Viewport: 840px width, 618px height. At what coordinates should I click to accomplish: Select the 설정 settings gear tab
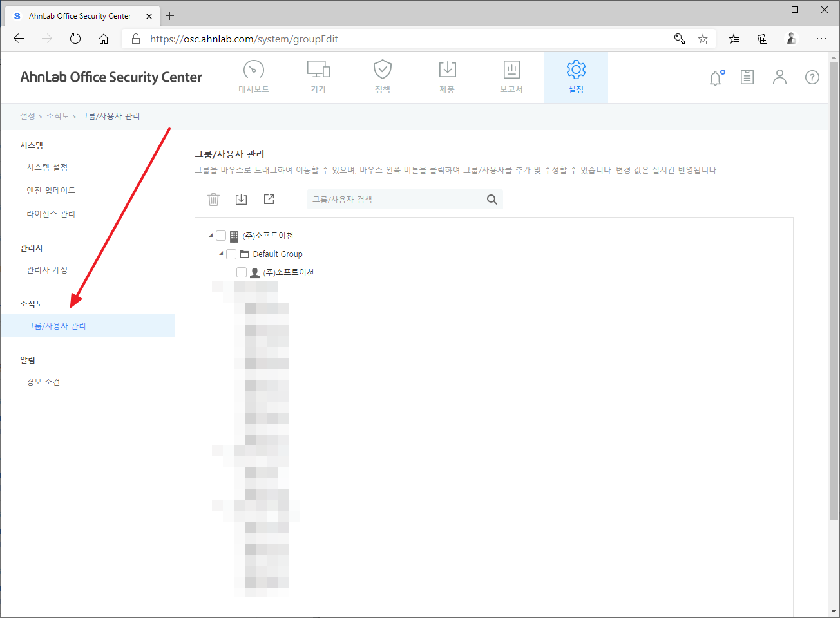pos(576,77)
